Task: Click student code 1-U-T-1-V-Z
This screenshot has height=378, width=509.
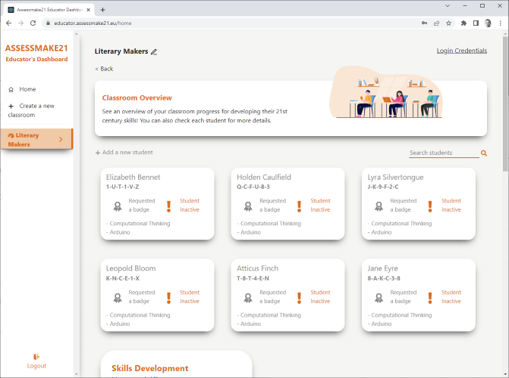Action: tap(122, 187)
